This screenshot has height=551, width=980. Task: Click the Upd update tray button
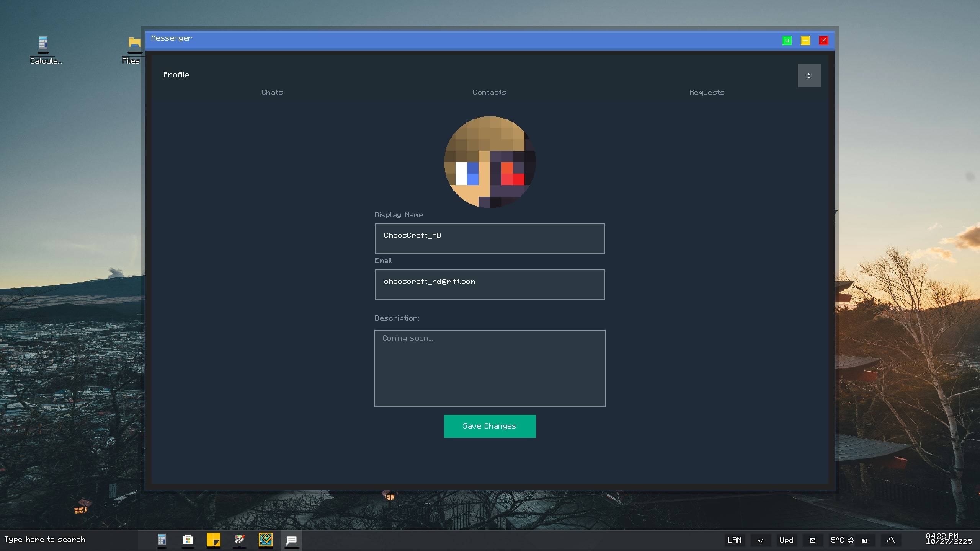[x=786, y=540]
